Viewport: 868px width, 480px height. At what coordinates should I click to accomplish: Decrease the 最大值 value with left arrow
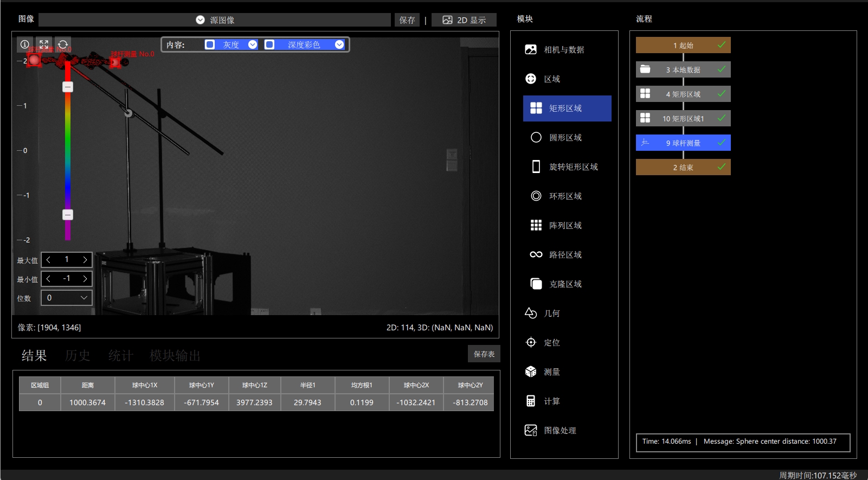49,260
